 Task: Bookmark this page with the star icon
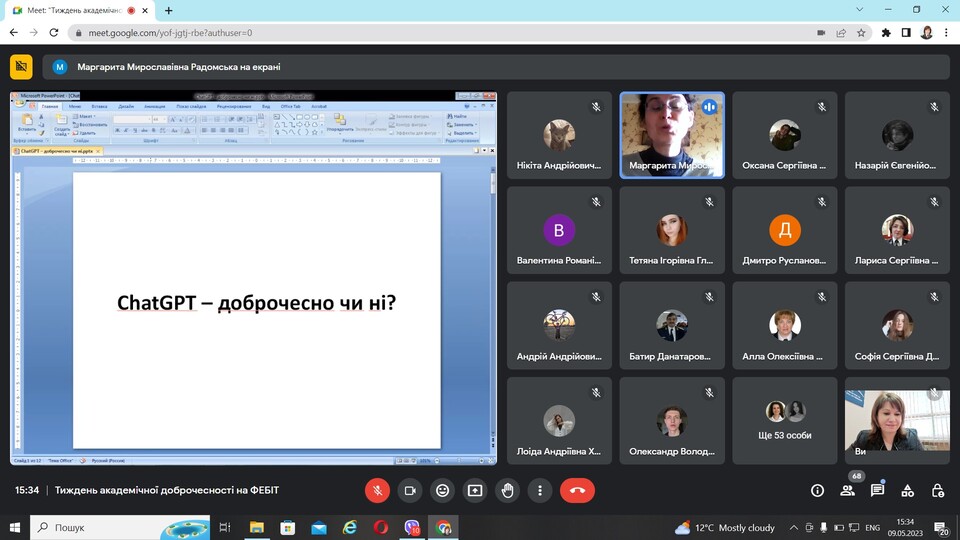point(861,32)
